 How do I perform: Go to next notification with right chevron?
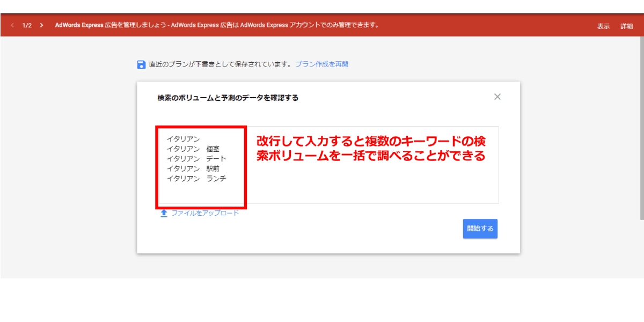(41, 25)
